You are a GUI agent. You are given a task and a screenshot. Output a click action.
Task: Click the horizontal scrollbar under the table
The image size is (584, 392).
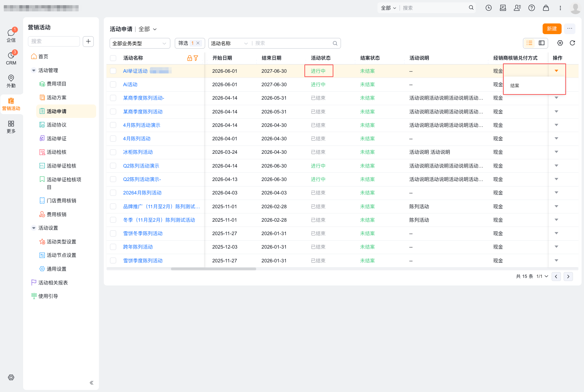point(213,269)
